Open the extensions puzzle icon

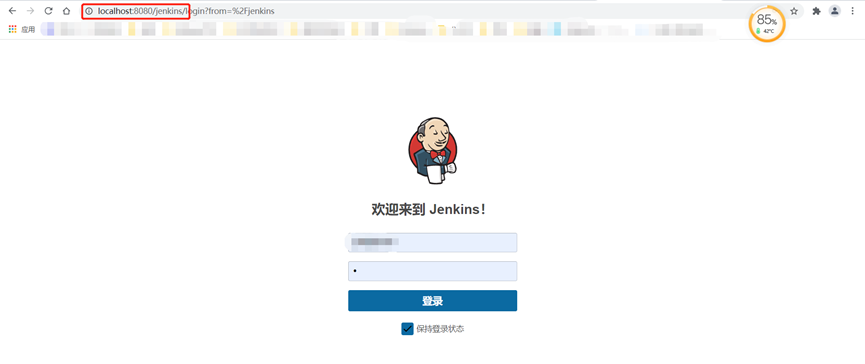[816, 11]
